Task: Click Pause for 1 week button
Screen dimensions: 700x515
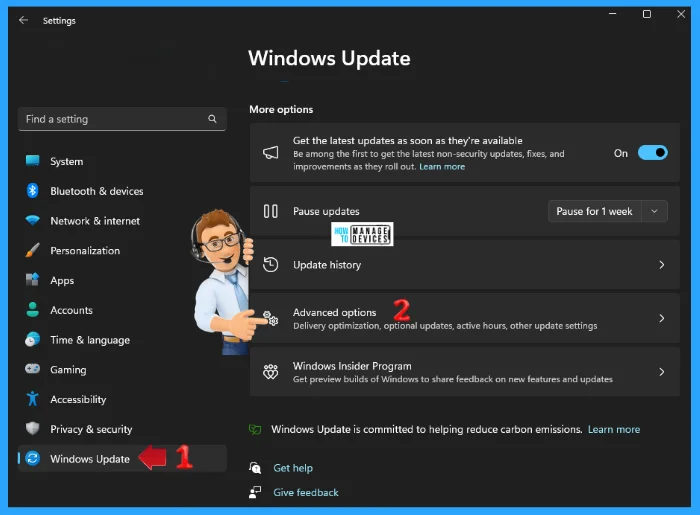Action: [x=594, y=211]
